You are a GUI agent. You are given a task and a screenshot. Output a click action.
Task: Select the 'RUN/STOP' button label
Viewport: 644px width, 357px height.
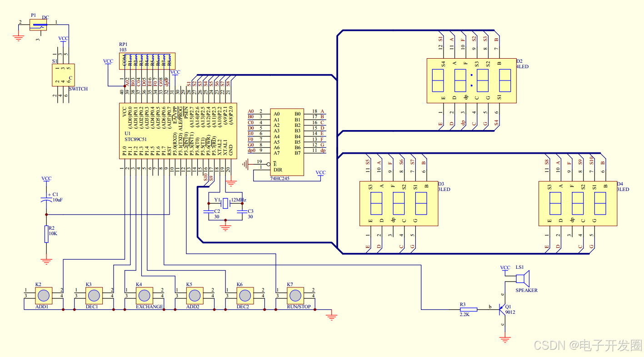coord(299,307)
